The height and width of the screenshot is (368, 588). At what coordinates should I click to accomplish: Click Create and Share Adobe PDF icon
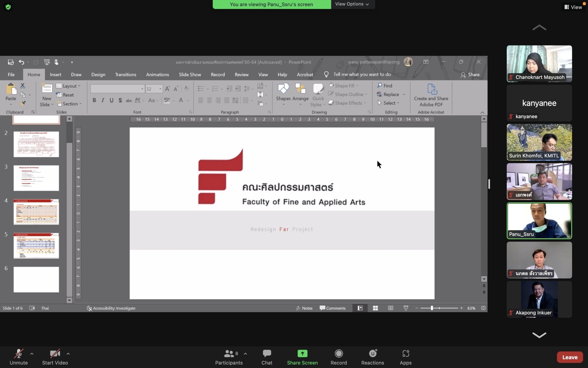click(431, 95)
